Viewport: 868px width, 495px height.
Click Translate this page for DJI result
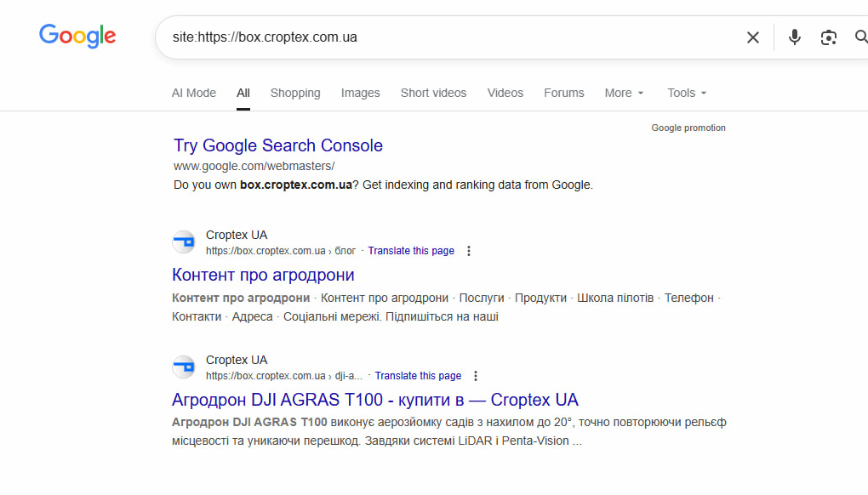[x=418, y=376]
